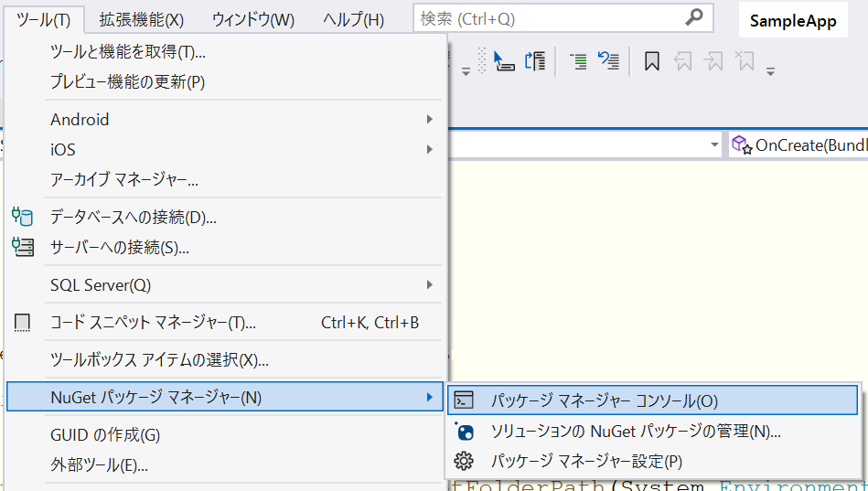The width and height of the screenshot is (868, 491).
Task: Open toolbar overflow options after bookmarks
Action: [x=770, y=70]
